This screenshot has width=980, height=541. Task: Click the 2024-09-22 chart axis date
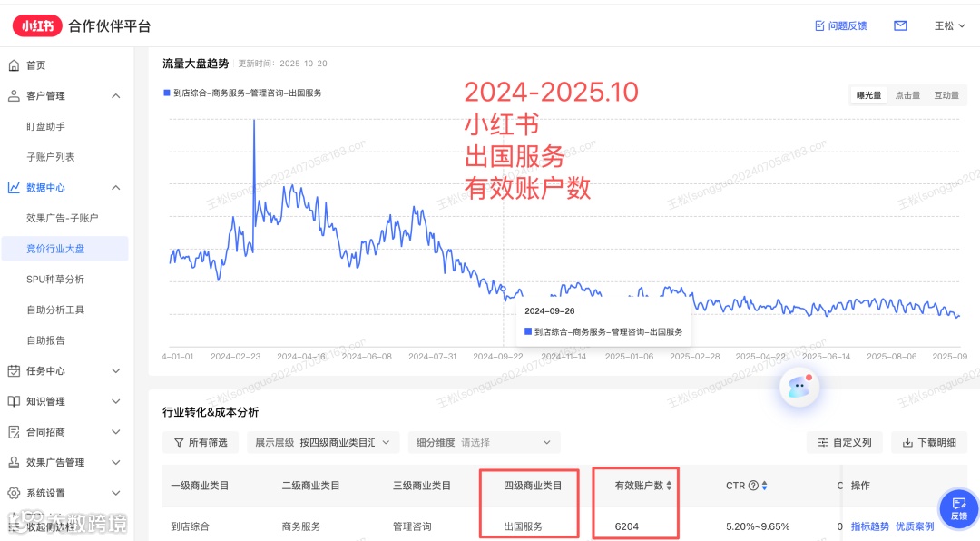(498, 357)
